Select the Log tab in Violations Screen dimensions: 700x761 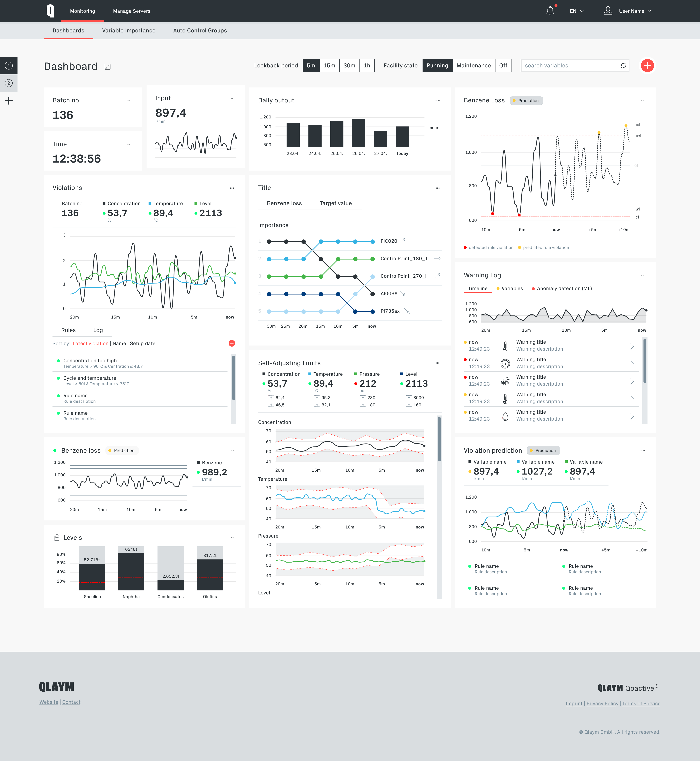[98, 330]
